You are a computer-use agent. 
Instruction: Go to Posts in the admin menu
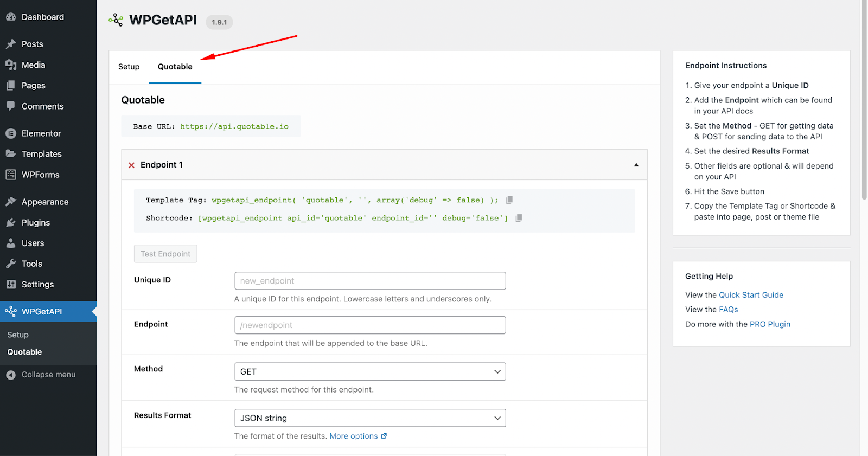33,44
